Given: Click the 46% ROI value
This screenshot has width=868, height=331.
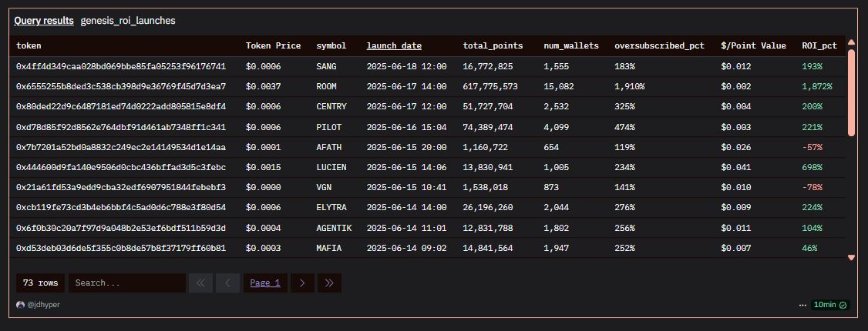Looking at the screenshot, I should [x=809, y=248].
